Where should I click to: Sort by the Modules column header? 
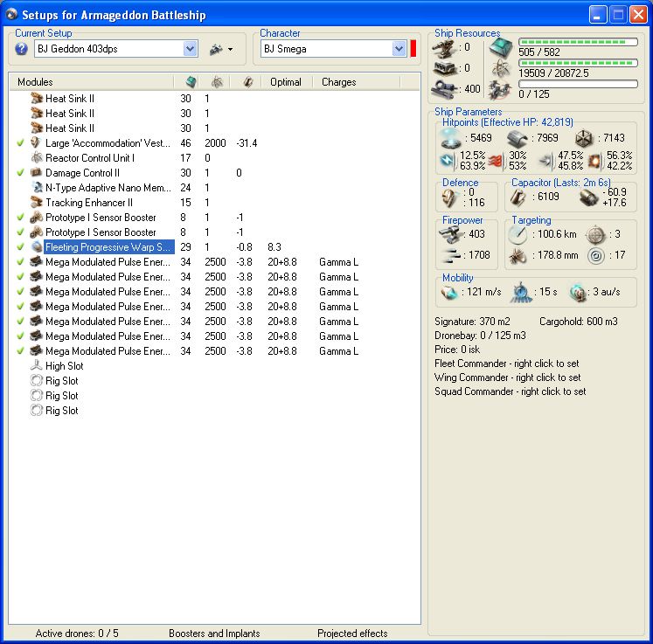click(x=35, y=82)
